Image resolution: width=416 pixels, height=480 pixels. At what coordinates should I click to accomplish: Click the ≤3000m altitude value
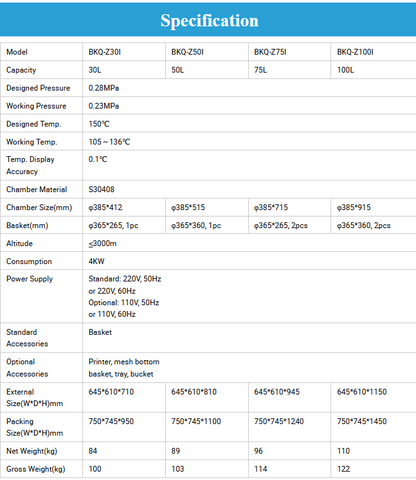[102, 243]
